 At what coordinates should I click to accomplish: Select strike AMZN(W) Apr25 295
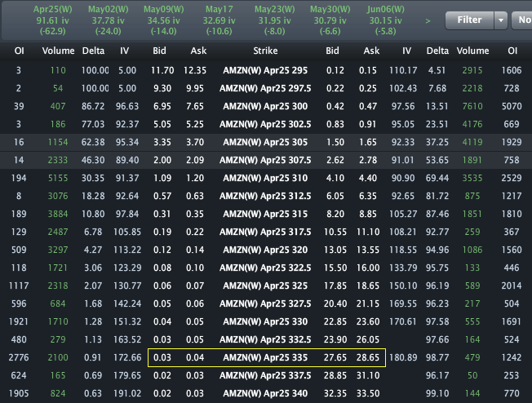(x=265, y=70)
